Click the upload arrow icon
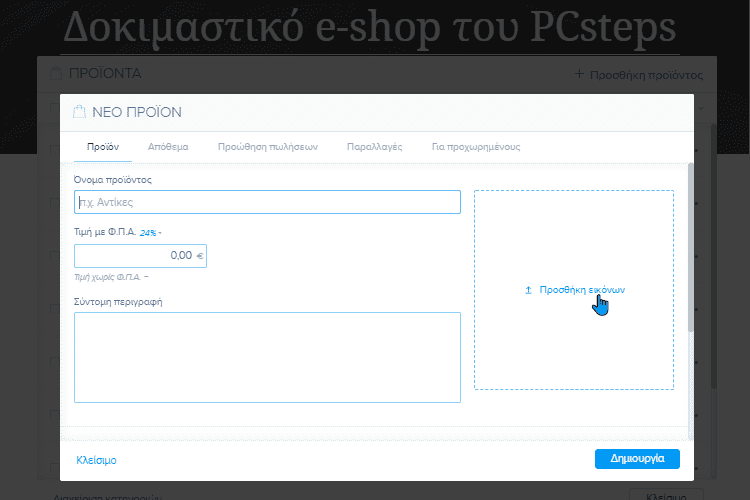750x500 pixels. [x=529, y=290]
